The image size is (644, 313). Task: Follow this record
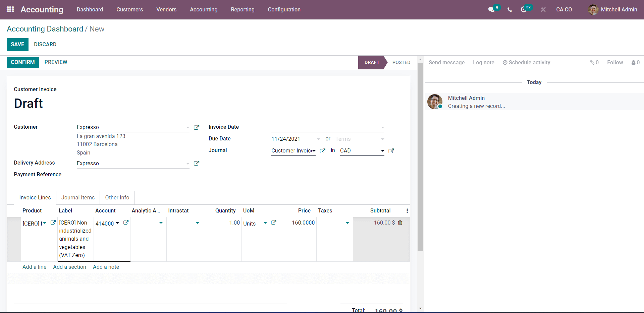coord(615,62)
